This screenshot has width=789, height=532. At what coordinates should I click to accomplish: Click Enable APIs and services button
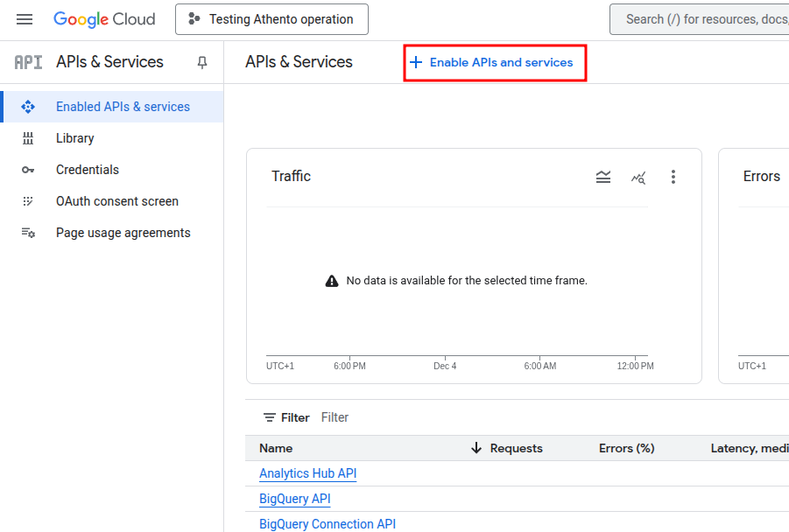tap(493, 63)
